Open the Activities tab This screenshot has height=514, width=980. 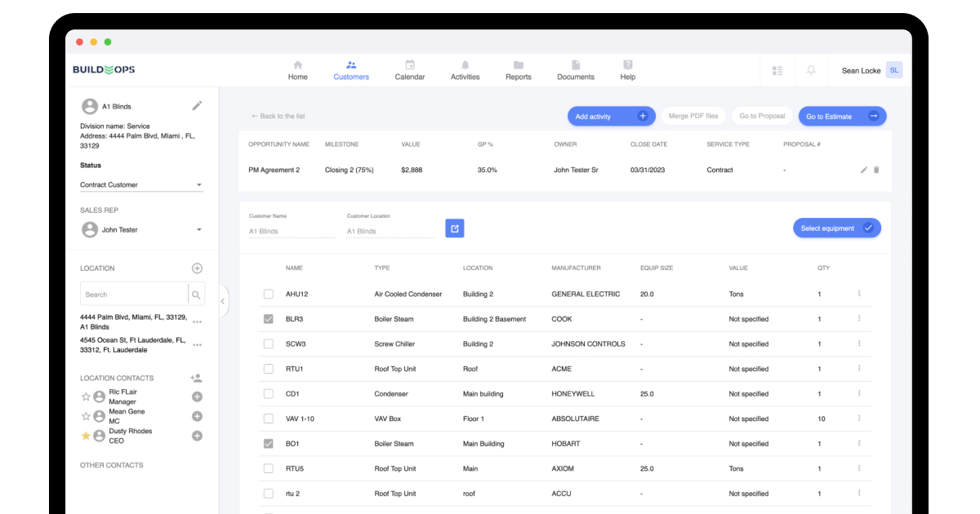click(x=465, y=70)
